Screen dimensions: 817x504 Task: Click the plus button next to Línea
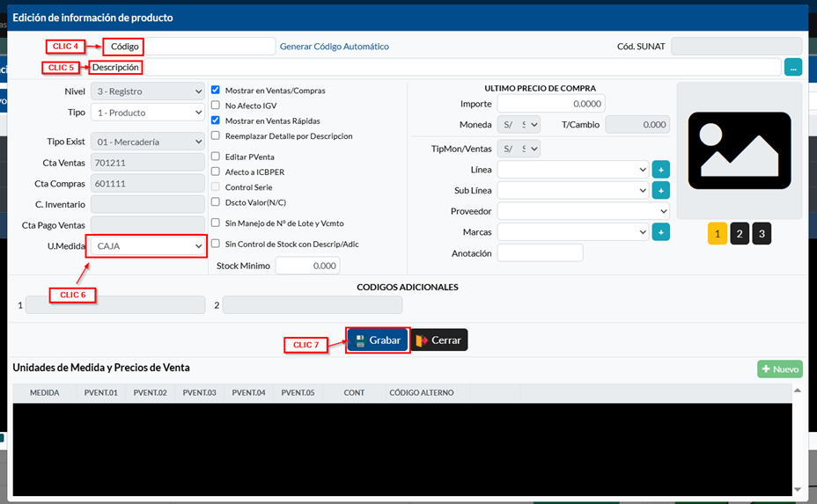pyautogui.click(x=661, y=169)
